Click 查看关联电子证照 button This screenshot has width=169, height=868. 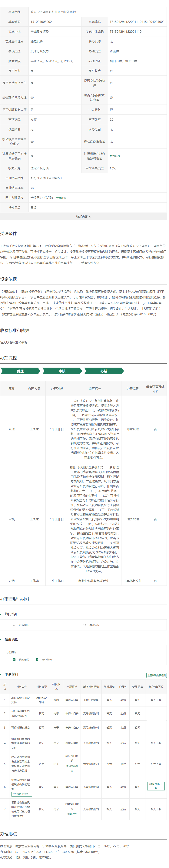click(156, 675)
